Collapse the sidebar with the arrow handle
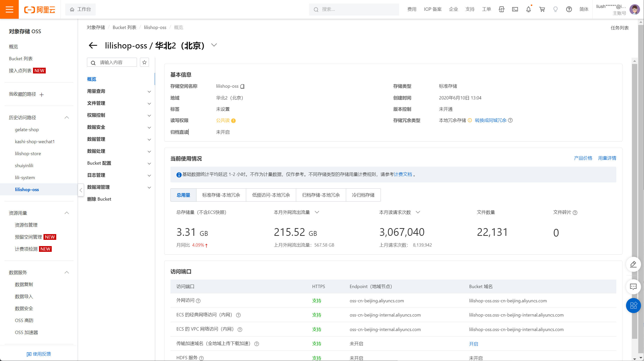Screen dimensions: 644x361 point(81,190)
